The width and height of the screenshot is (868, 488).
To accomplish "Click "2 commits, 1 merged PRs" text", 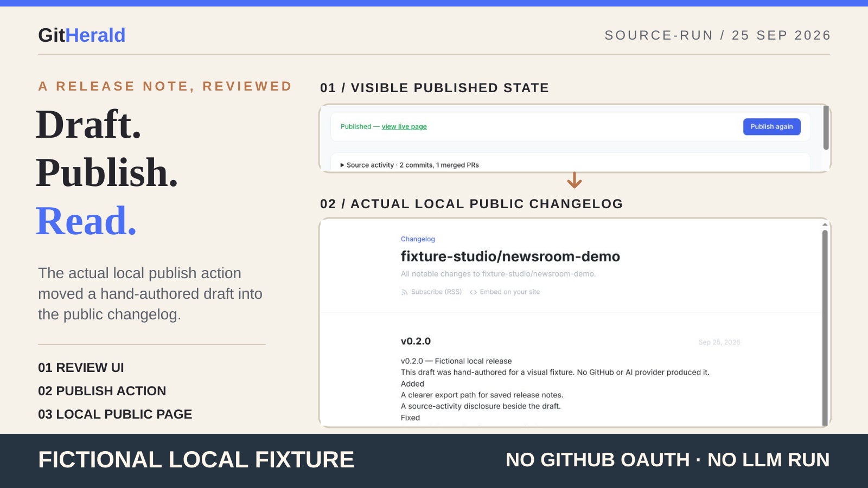I will (439, 165).
